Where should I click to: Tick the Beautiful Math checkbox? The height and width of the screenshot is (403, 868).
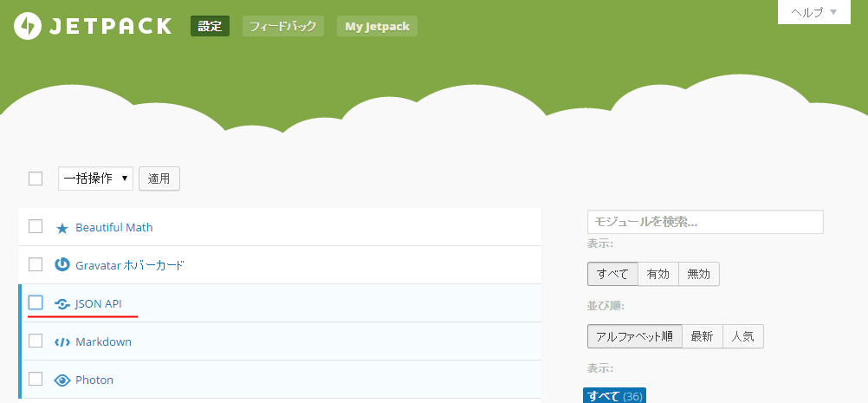pyautogui.click(x=36, y=227)
